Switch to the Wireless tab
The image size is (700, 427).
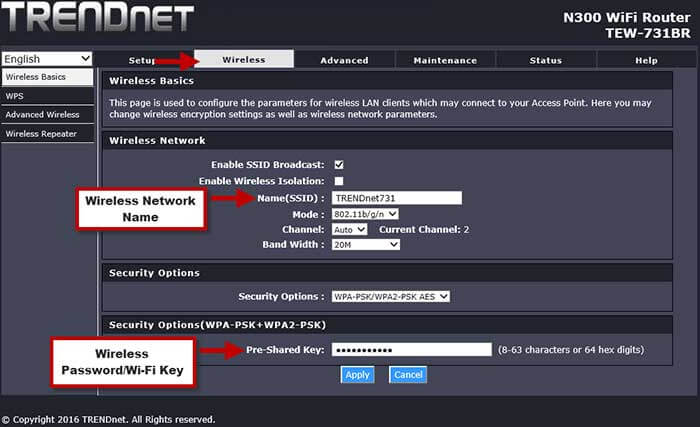click(x=244, y=60)
